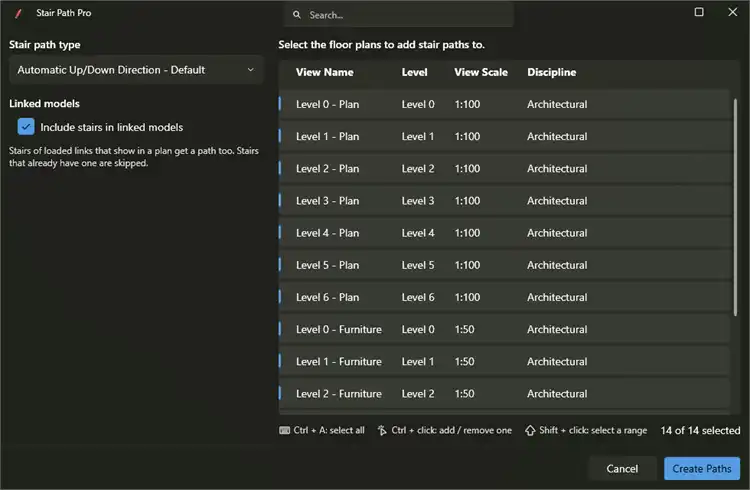Focus the Search input field
Image resolution: width=750 pixels, height=490 pixels.
[x=399, y=15]
